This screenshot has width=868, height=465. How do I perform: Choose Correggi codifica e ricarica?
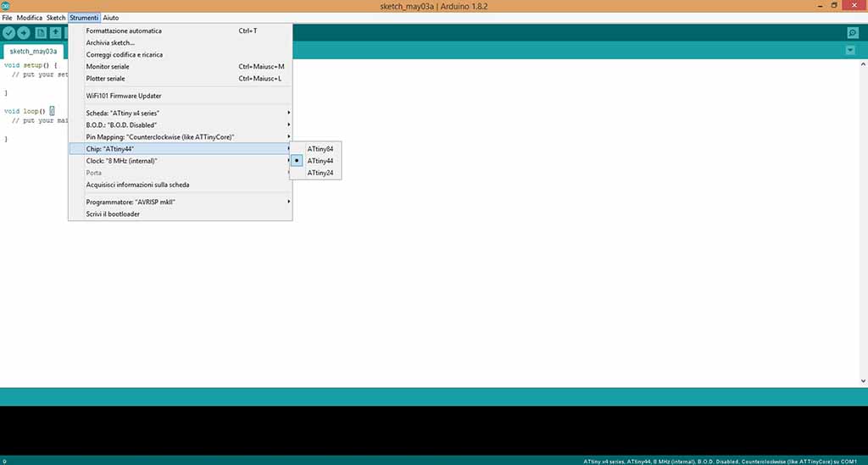click(180, 55)
